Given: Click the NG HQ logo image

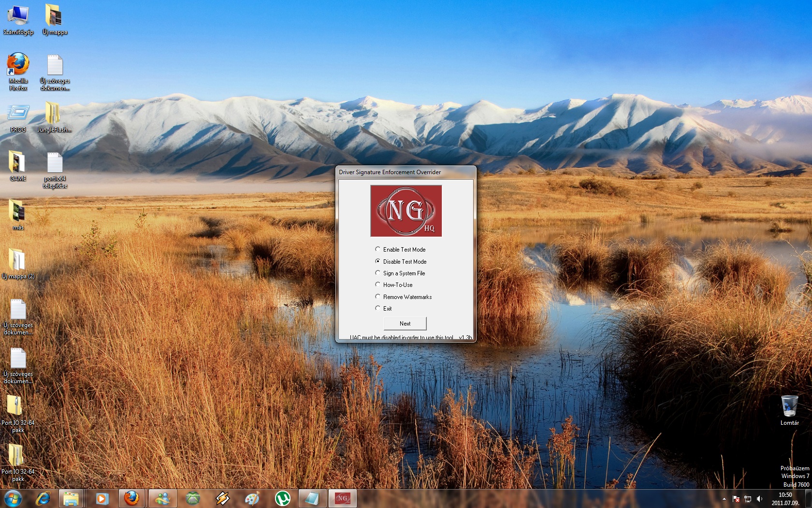Looking at the screenshot, I should (406, 211).
